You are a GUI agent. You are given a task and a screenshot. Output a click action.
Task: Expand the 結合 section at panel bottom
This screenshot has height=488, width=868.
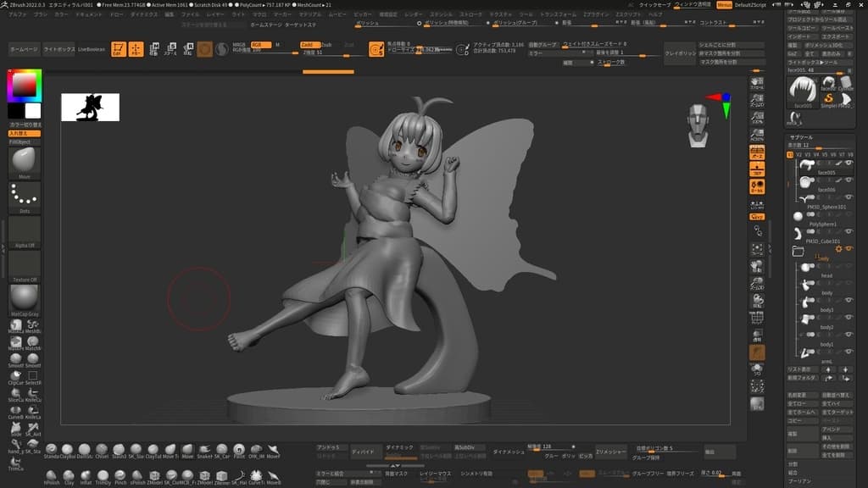[x=793, y=473]
